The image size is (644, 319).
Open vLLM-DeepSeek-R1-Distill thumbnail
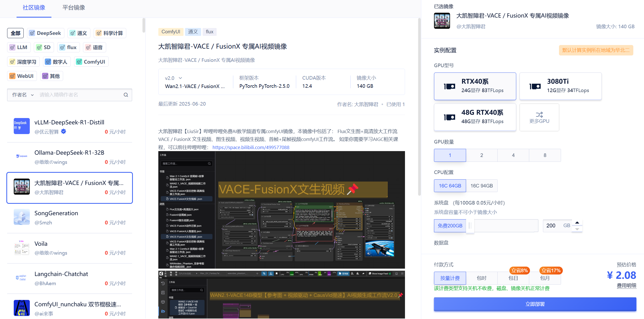tap(22, 126)
